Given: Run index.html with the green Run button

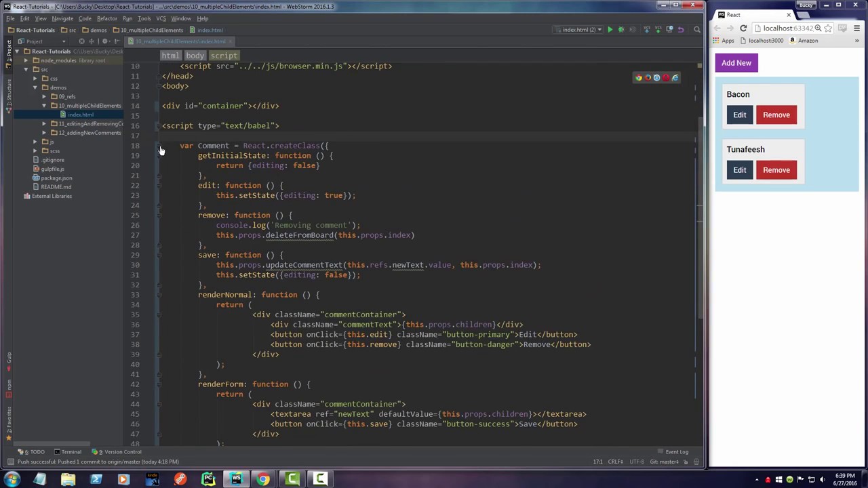Looking at the screenshot, I should (x=610, y=30).
